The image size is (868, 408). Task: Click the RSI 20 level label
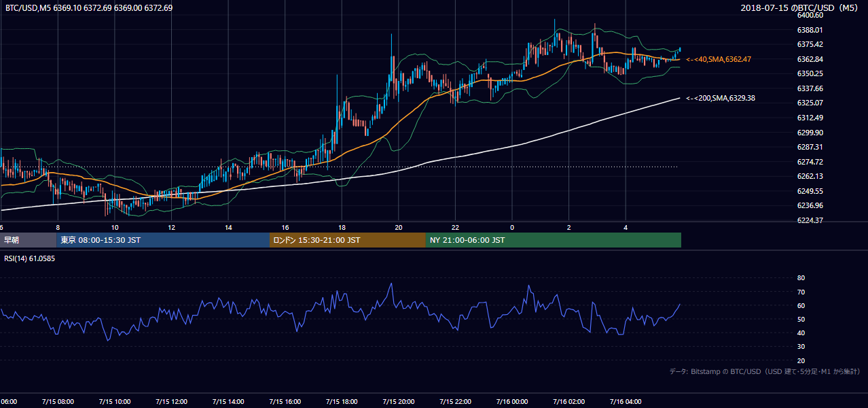(801, 360)
